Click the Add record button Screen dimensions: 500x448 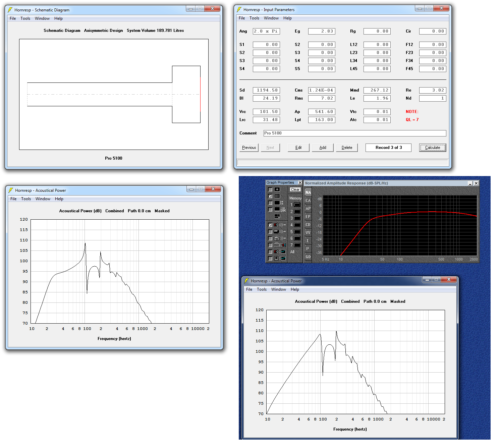(323, 148)
